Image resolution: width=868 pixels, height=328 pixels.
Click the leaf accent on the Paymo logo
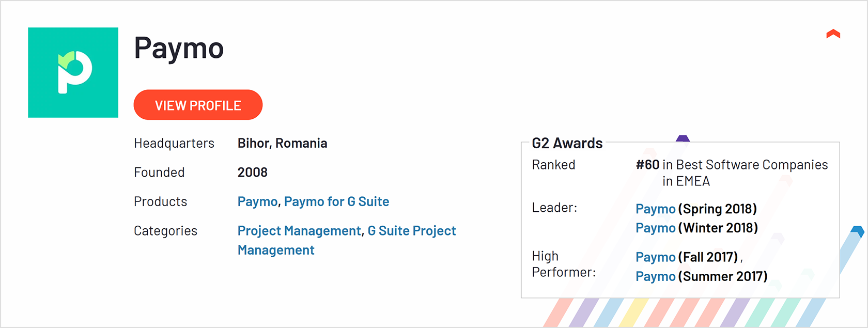(x=65, y=58)
